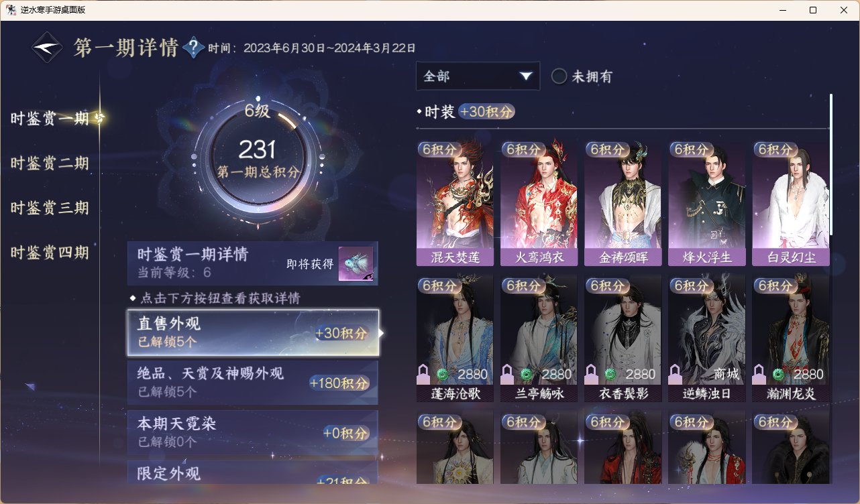860x504 pixels.
Task: Open the 全部 filter dropdown
Action: [x=478, y=76]
